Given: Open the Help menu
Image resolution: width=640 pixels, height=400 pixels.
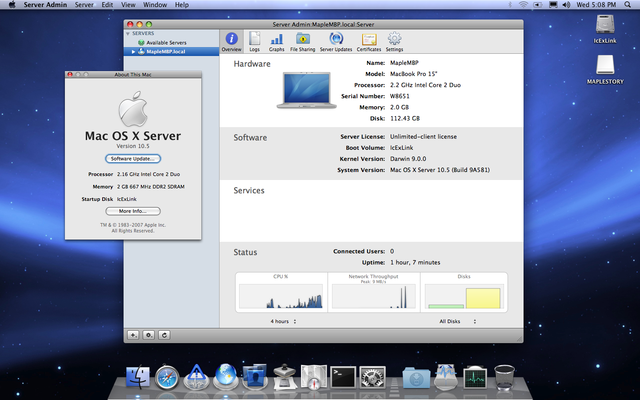Looking at the screenshot, I should 182,4.
